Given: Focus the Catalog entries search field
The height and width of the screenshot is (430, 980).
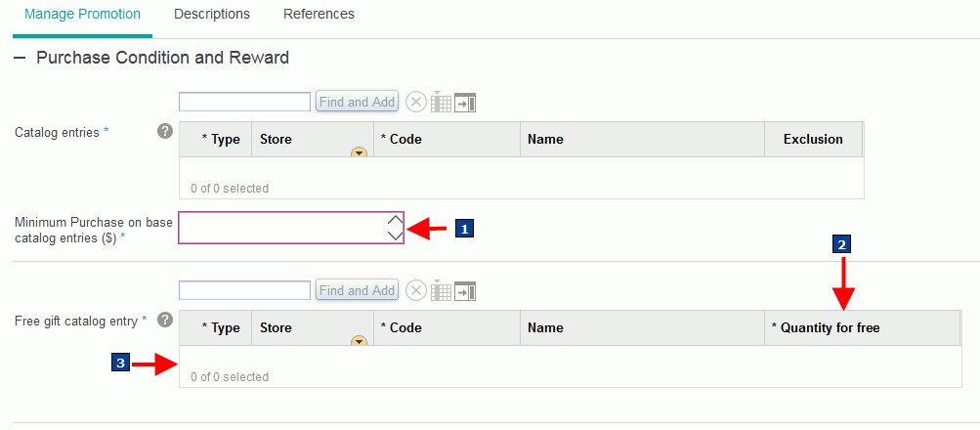Looking at the screenshot, I should (245, 102).
